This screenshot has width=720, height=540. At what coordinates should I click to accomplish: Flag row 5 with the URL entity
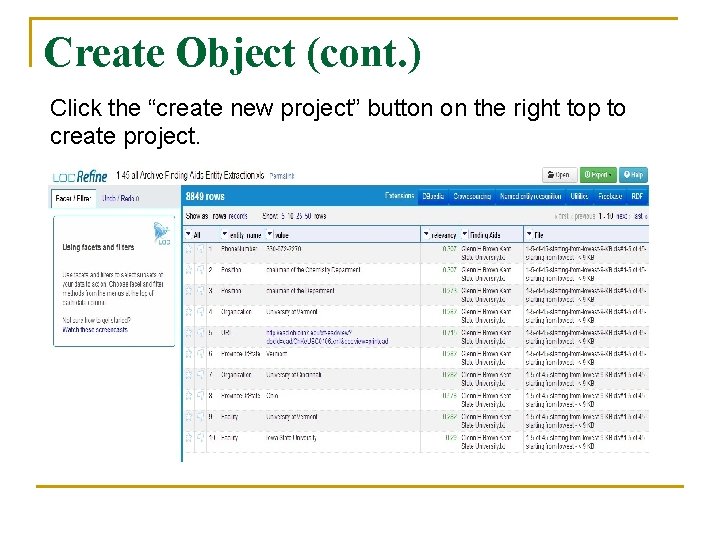(x=200, y=333)
